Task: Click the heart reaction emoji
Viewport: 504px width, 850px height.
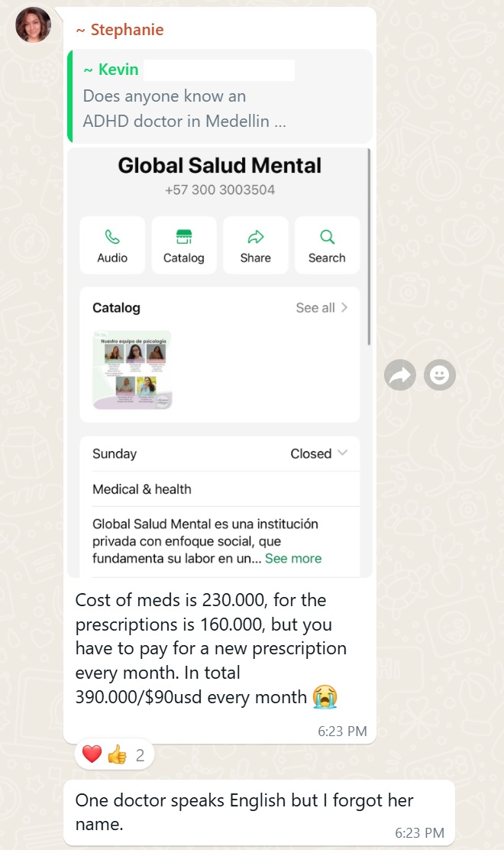Action: 92,755
